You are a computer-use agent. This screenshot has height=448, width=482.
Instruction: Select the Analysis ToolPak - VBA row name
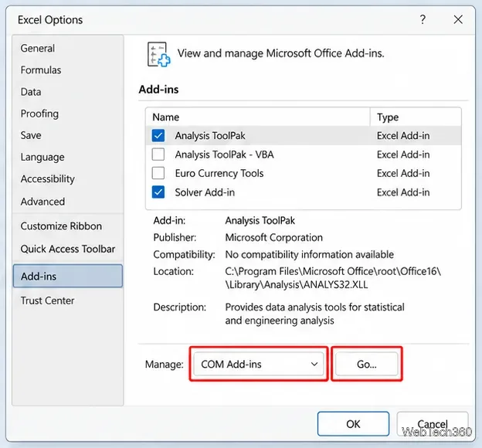(x=224, y=154)
